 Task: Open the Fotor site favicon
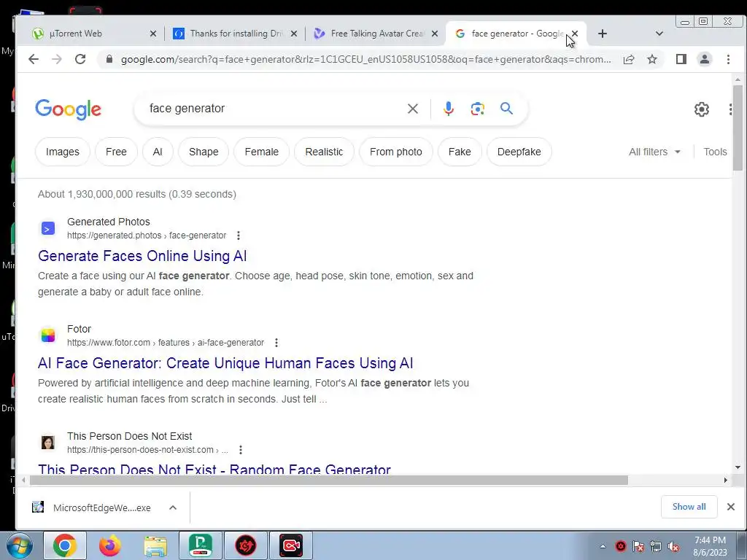point(47,335)
